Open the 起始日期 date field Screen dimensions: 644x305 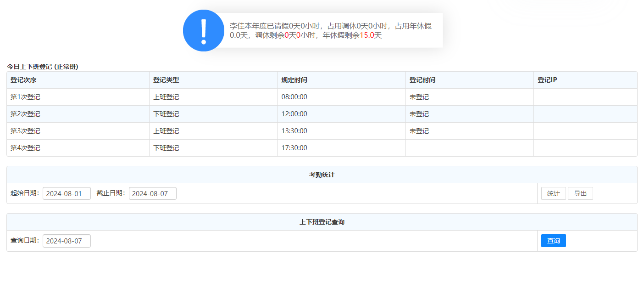click(x=67, y=193)
